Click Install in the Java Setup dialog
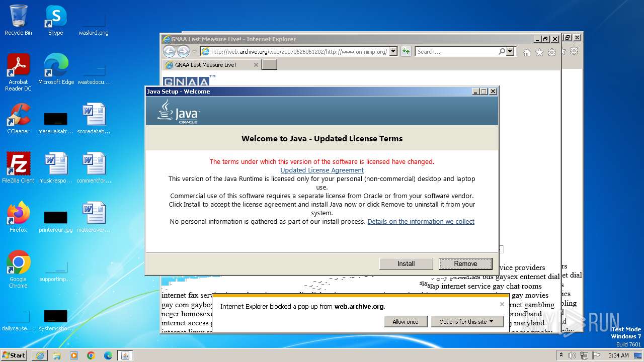 coord(406,263)
